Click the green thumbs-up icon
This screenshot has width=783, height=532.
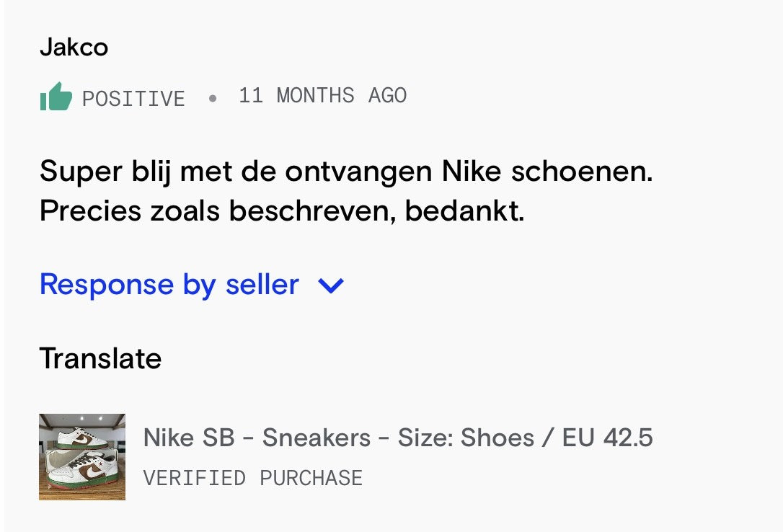point(56,97)
